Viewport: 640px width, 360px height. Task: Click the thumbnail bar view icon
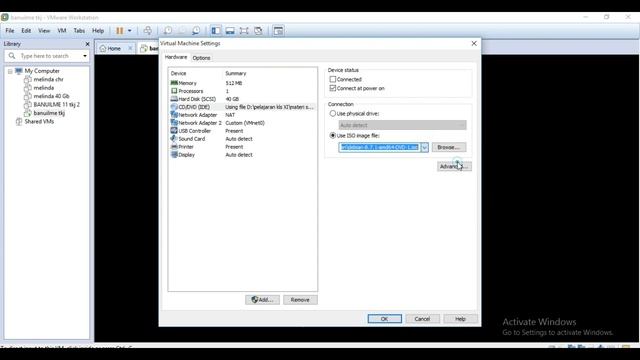pyautogui.click(x=230, y=31)
